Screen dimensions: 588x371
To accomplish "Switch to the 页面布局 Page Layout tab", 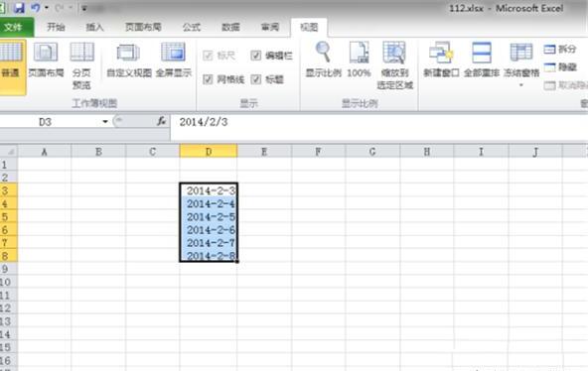I will (x=143, y=27).
